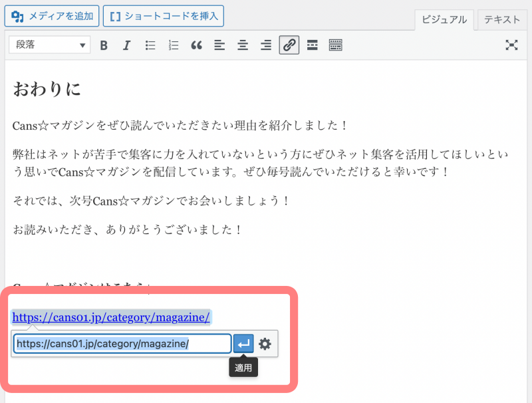
Task: Open link options via the gear icon
Action: click(x=265, y=344)
